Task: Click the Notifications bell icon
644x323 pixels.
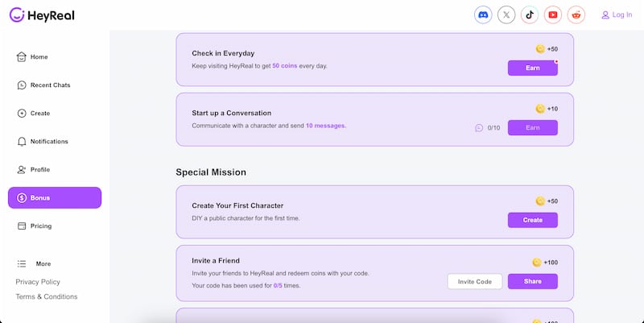Action: coord(22,142)
